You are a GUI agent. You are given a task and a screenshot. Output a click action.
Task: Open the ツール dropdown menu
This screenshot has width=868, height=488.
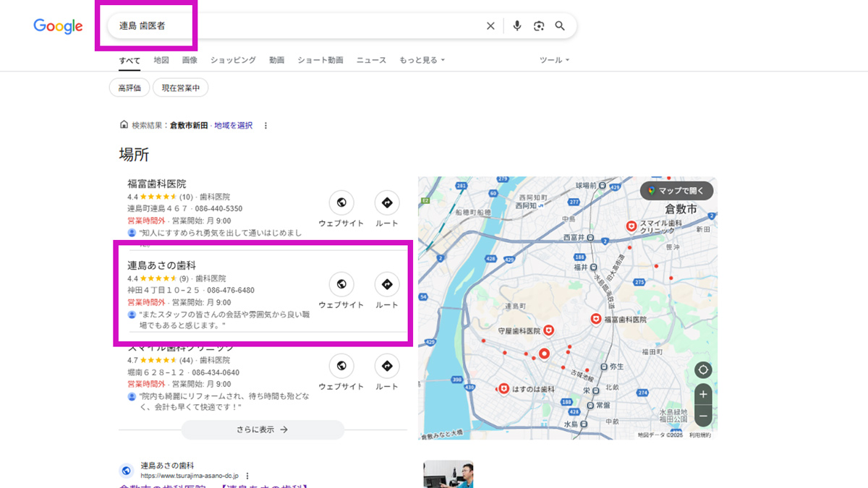coord(554,60)
